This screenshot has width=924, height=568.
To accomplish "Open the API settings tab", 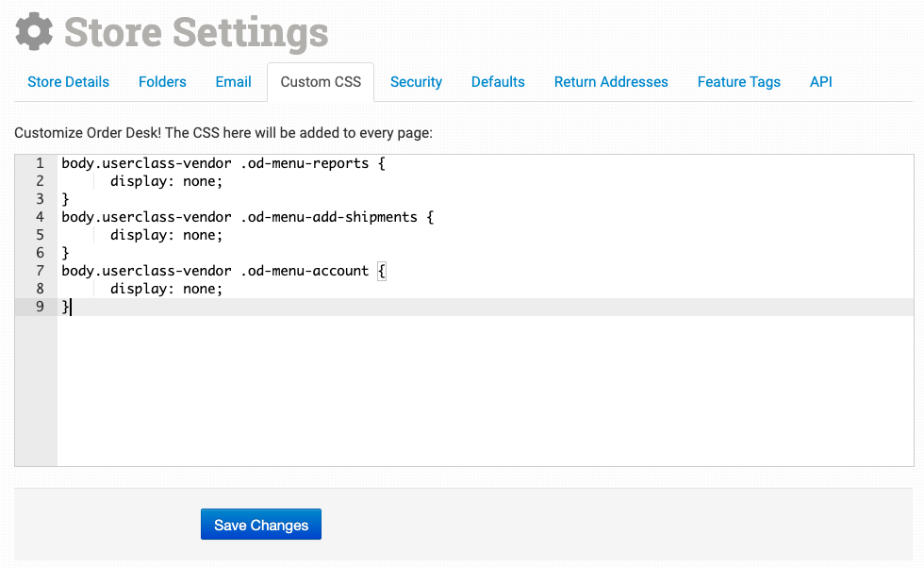I will tap(820, 82).
